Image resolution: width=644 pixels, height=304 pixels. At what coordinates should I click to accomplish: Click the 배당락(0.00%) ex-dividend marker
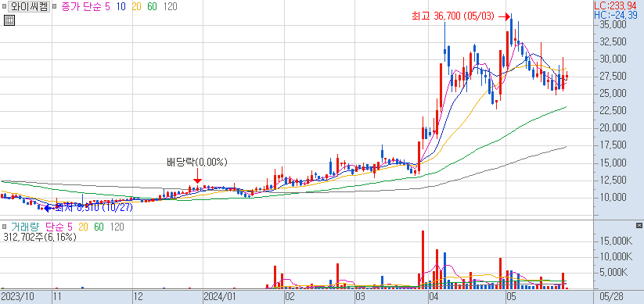tap(196, 162)
